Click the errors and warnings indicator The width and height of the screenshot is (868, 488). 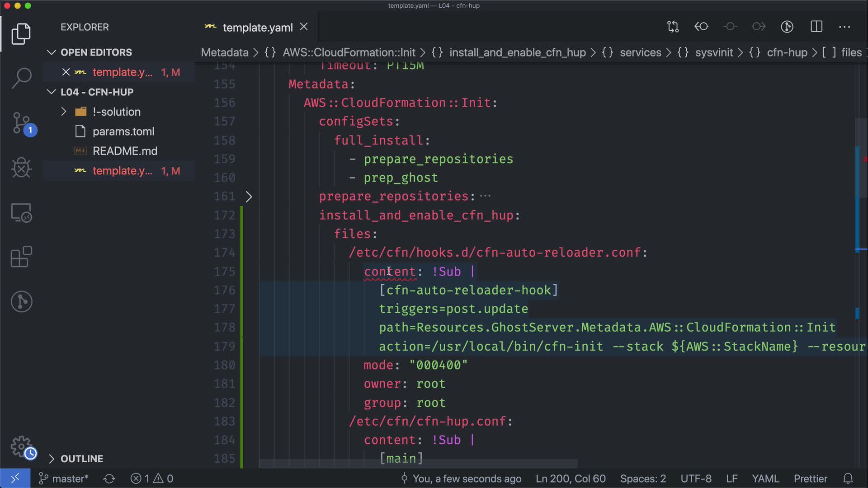(152, 479)
